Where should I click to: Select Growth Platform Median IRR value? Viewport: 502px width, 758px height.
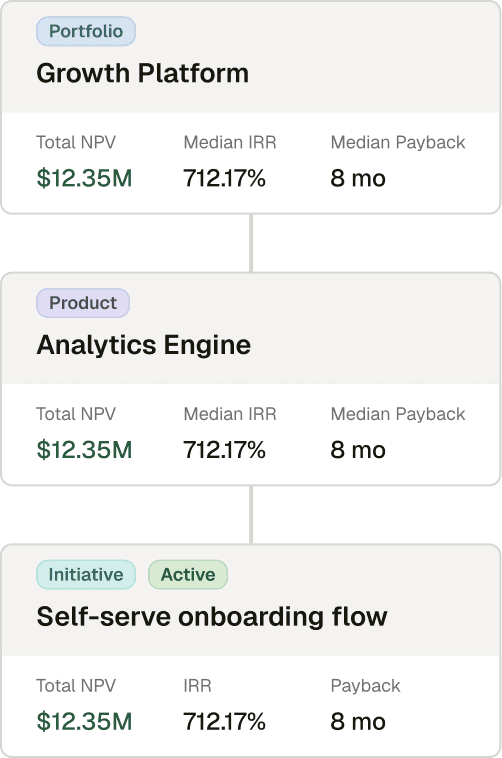(224, 178)
